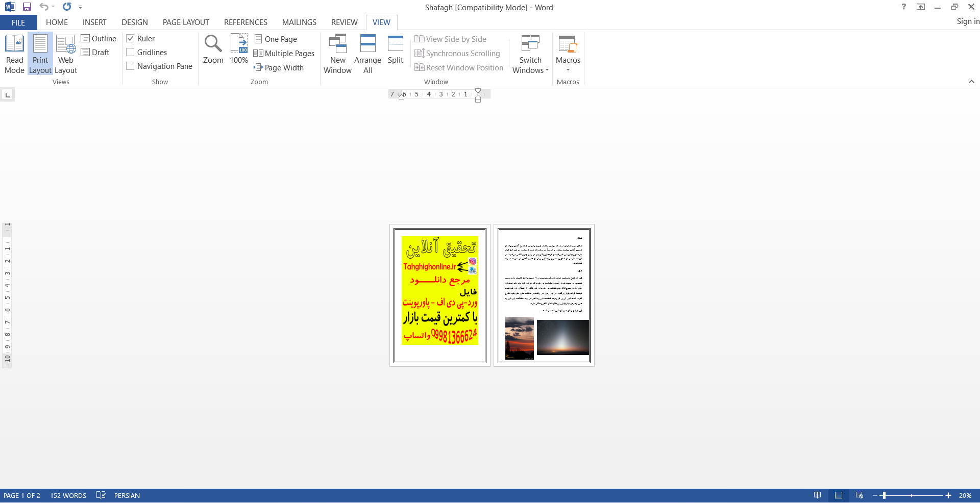This screenshot has height=503, width=980.
Task: Choose One Page zoom
Action: point(276,39)
